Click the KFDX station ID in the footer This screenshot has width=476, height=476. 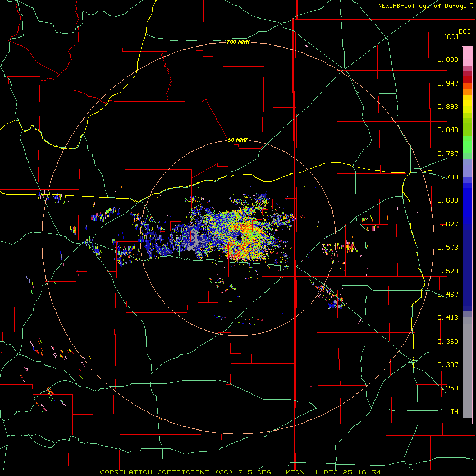296,472
